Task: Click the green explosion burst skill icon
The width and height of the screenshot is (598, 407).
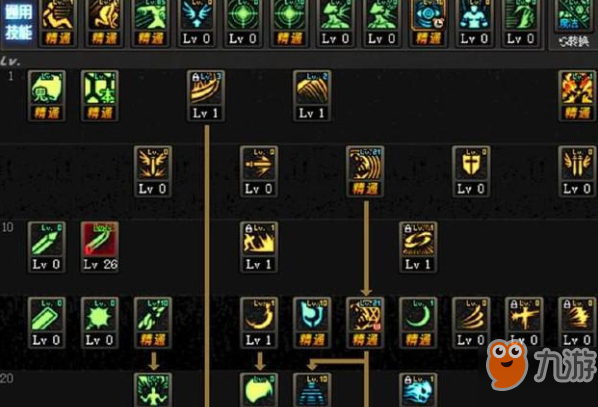Action: 100,322
